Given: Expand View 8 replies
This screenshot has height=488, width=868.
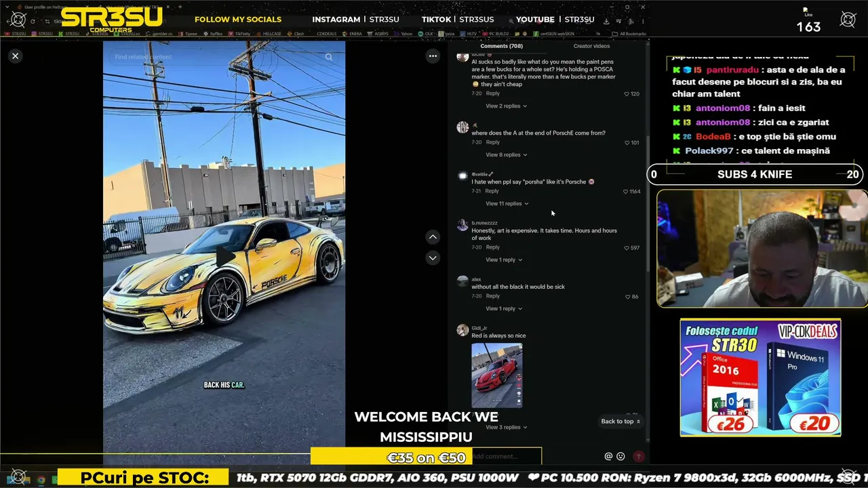Looking at the screenshot, I should click(x=506, y=155).
